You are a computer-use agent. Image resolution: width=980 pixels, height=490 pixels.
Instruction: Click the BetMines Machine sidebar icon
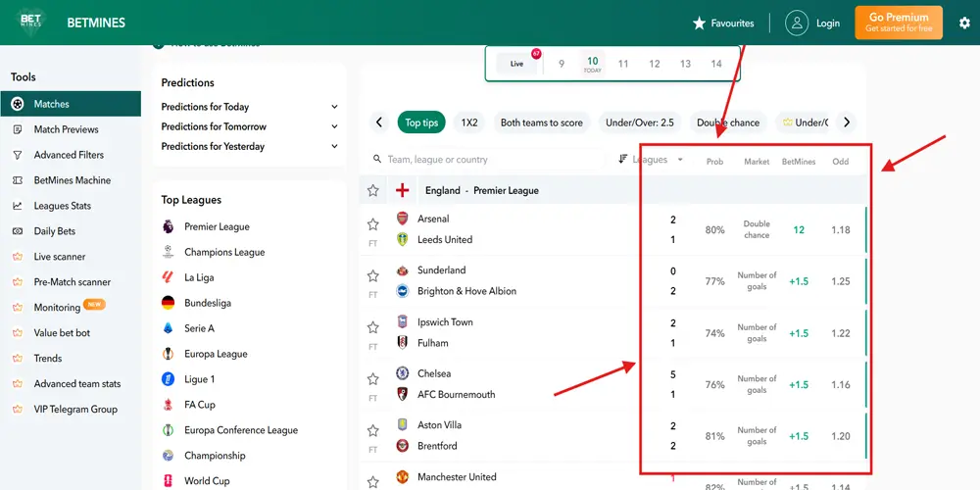tap(18, 180)
